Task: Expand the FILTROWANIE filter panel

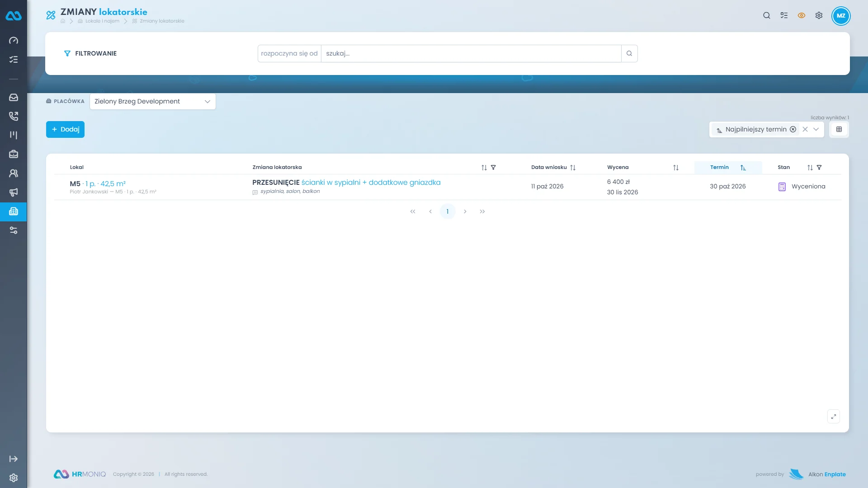Action: tap(90, 53)
